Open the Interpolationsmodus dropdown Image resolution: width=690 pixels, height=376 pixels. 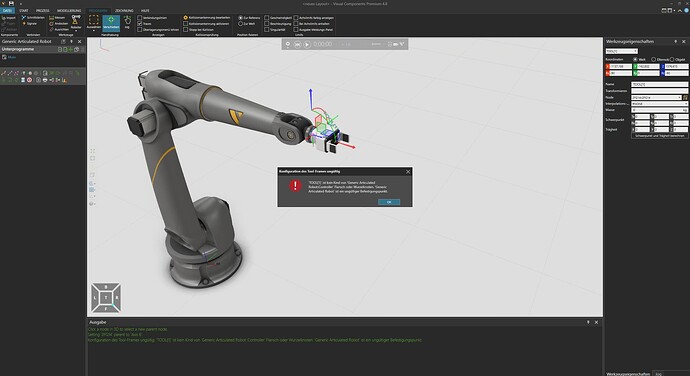[659, 103]
